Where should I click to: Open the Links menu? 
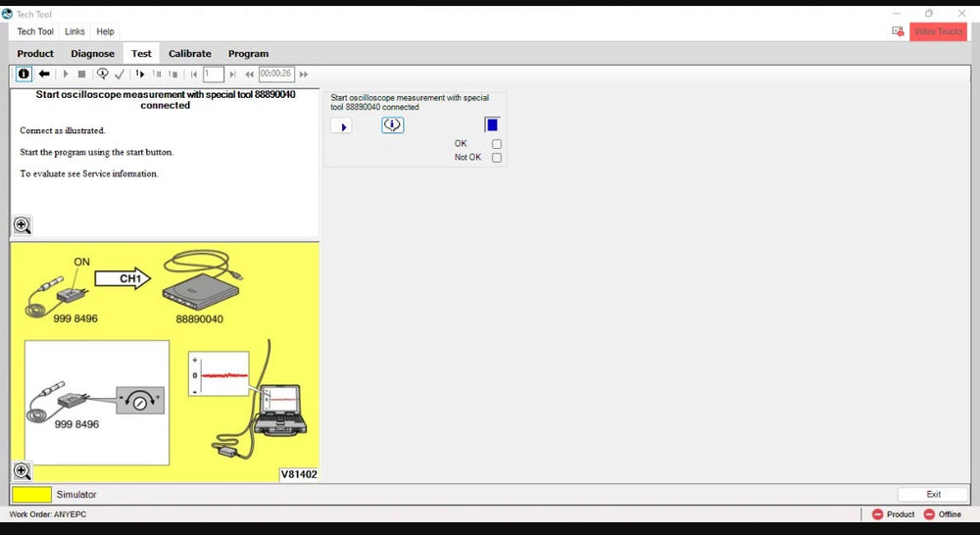pos(74,31)
